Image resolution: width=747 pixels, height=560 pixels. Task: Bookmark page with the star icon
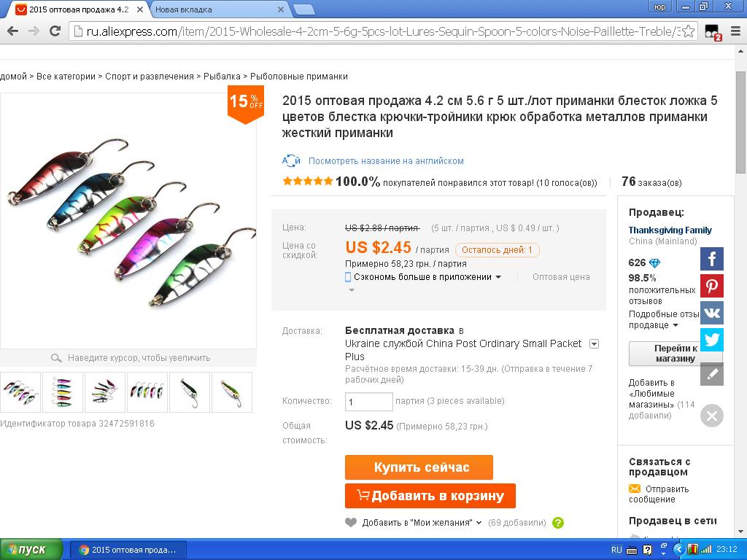click(689, 31)
